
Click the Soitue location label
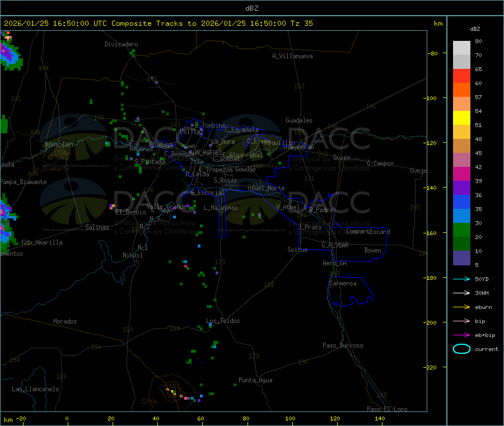[297, 250]
